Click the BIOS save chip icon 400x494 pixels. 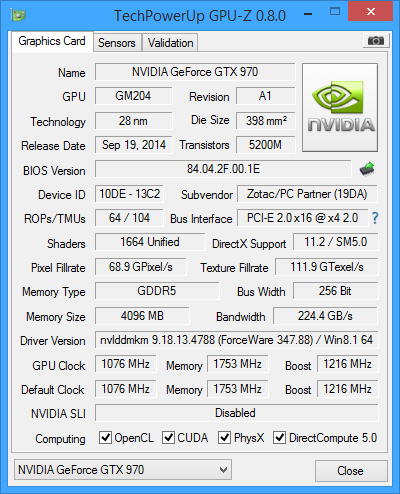pos(367,169)
